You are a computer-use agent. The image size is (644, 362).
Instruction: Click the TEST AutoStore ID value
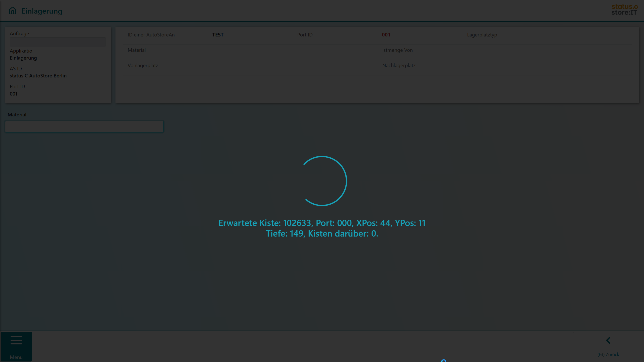click(x=218, y=35)
